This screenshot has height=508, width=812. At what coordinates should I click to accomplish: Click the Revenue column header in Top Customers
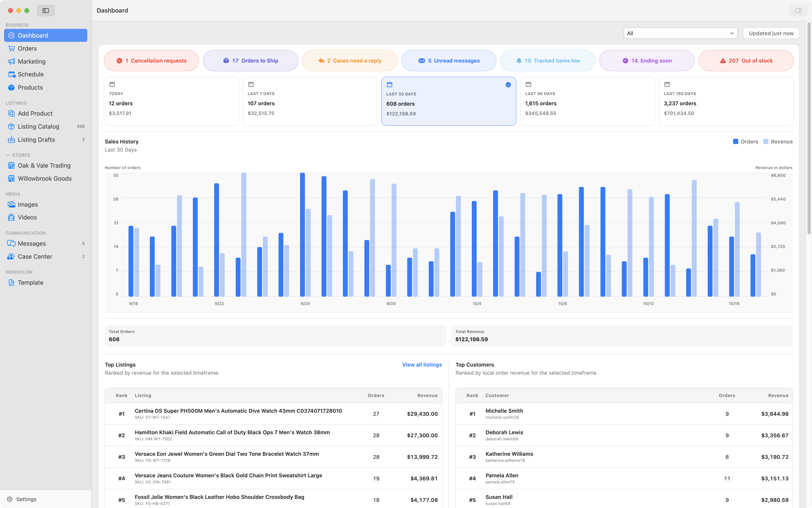click(778, 395)
